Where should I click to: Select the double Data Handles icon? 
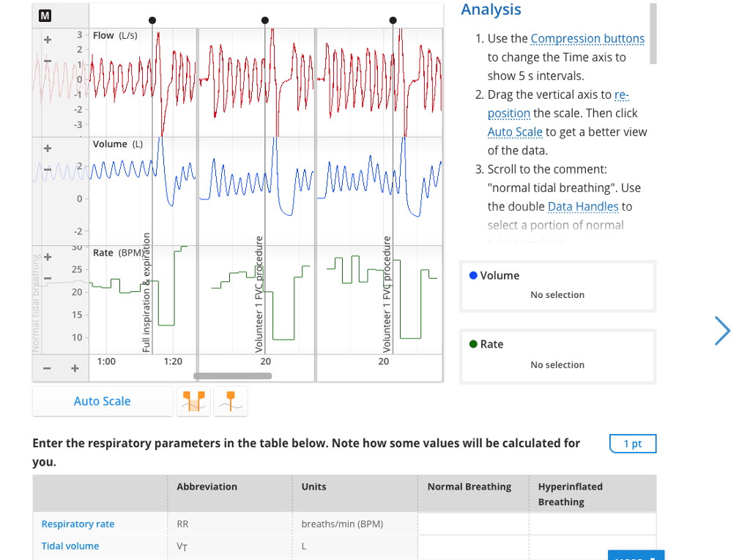click(193, 400)
